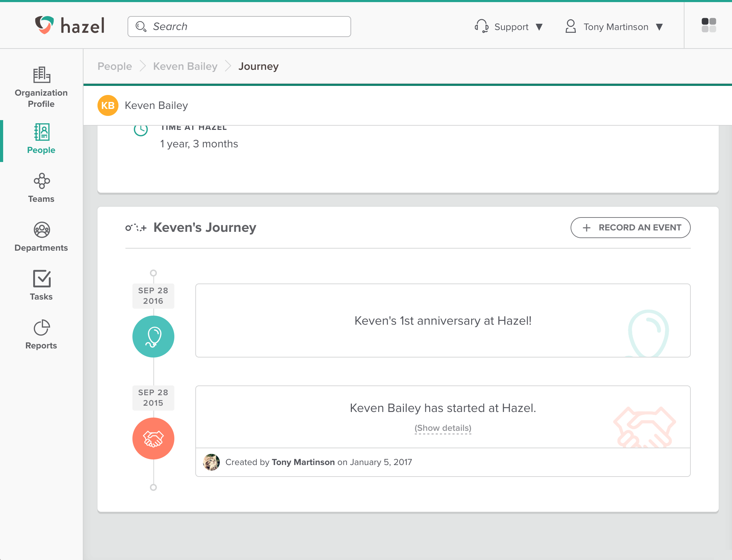Screen dimensions: 732x560
Task: Click the Support label in header
Action: coord(511,27)
